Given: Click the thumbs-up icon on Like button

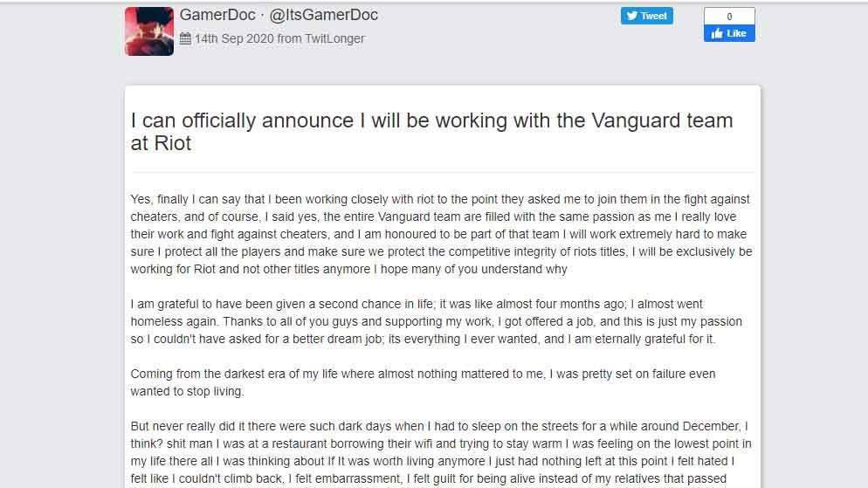Looking at the screenshot, I should (x=717, y=34).
